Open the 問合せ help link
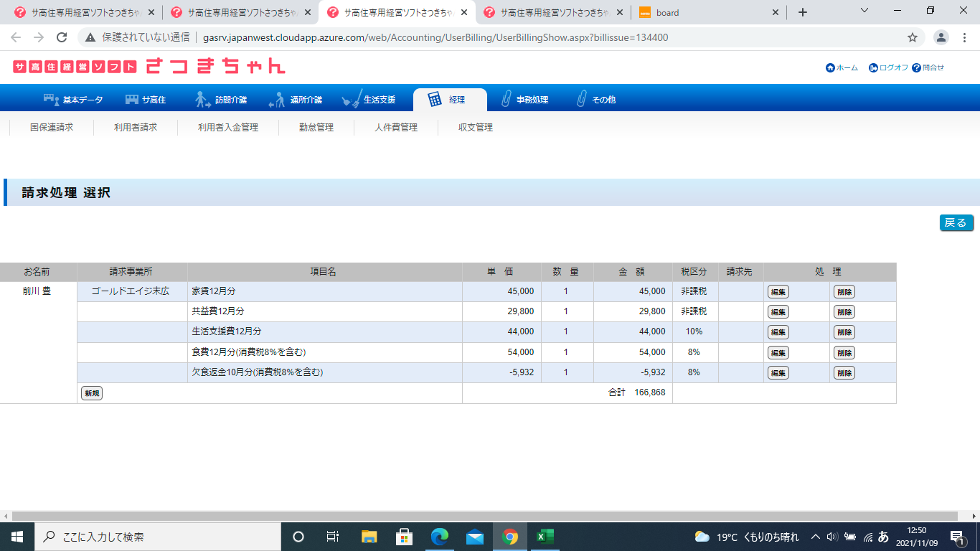Image resolution: width=980 pixels, height=551 pixels. (916, 67)
